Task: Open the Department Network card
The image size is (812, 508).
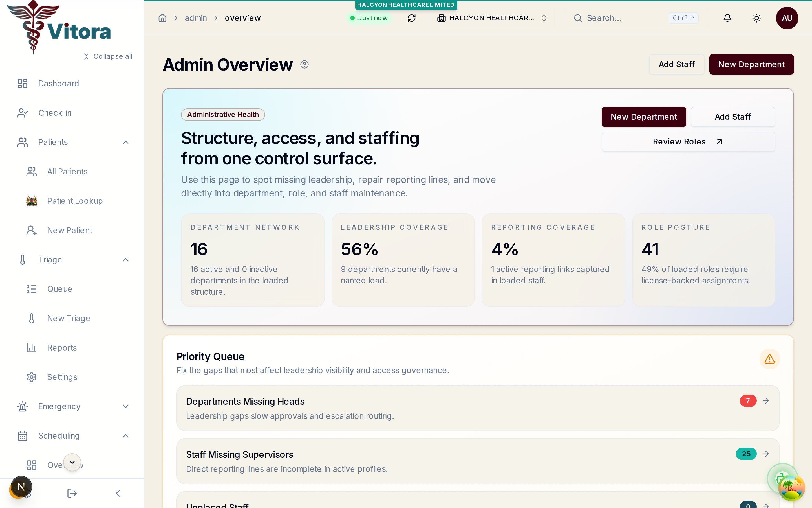Action: 253,260
